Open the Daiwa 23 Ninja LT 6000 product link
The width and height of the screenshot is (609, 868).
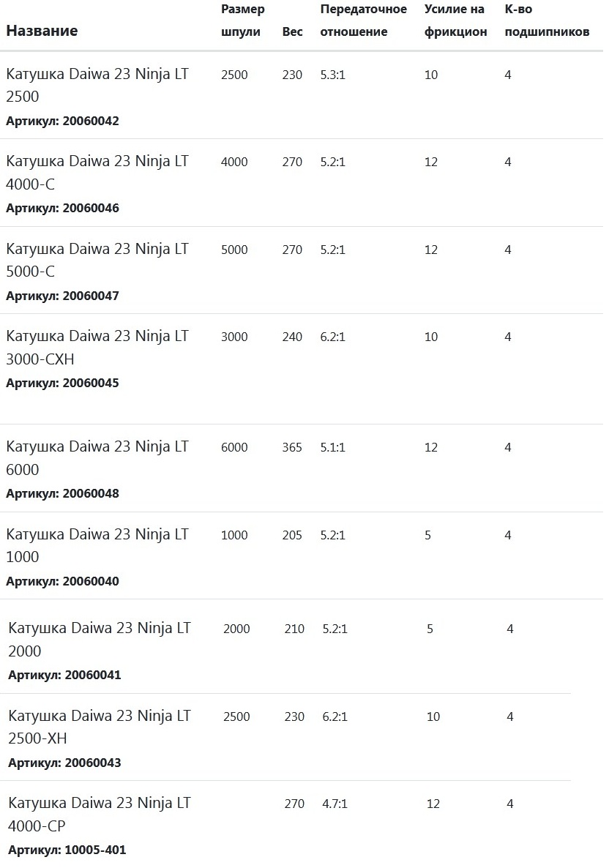97,458
